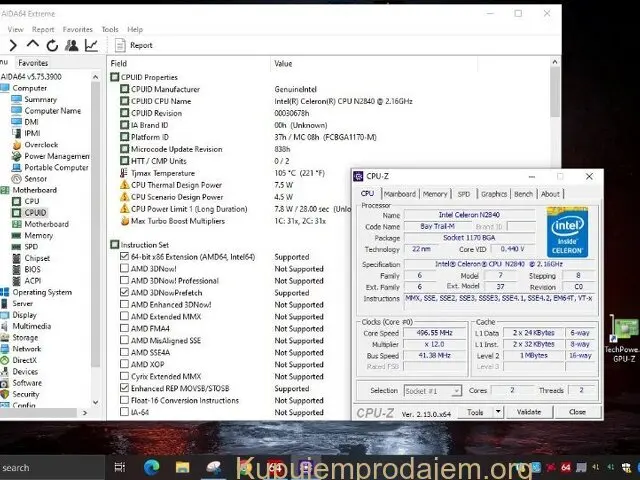Navigate up with the up-arrow toolbar icon
This screenshot has height=480, width=640.
click(x=32, y=45)
